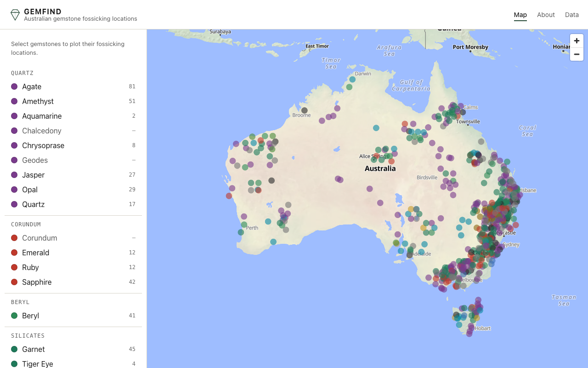Click the dark grey marker near Broome
The width and height of the screenshot is (588, 368).
tap(304, 110)
